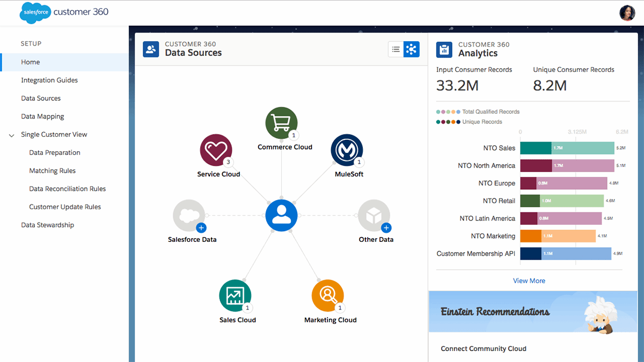The image size is (644, 362).
Task: Select Matching Rules under Single Customer View
Action: tap(53, 171)
